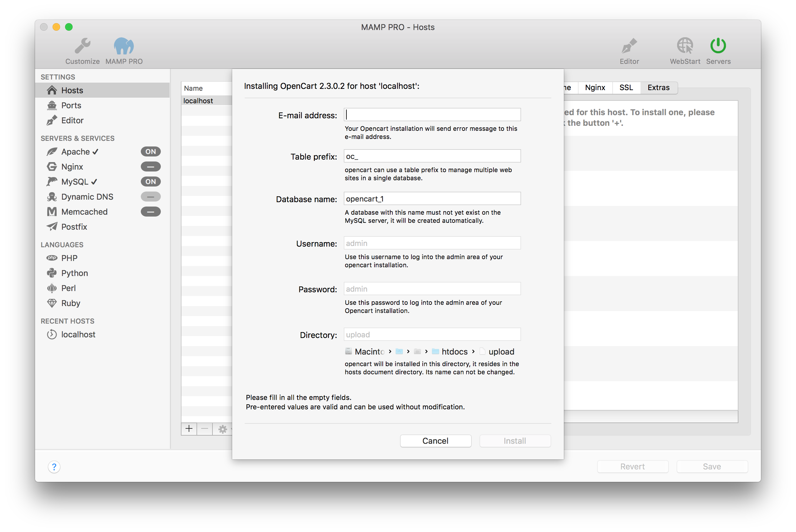Toggle the Dynamic DNS switch
796x532 pixels.
click(151, 197)
